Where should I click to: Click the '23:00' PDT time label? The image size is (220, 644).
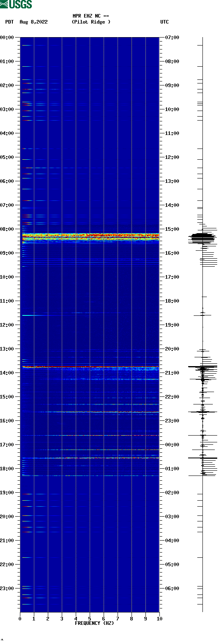(x=7, y=589)
